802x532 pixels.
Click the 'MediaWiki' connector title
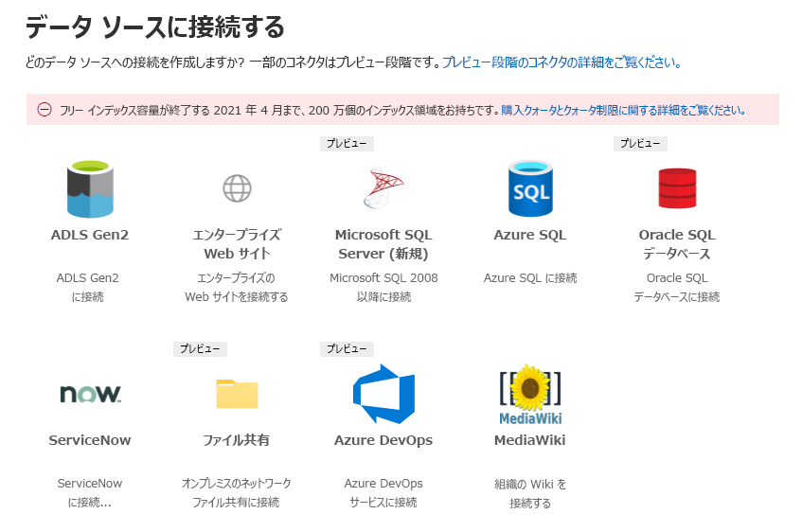(x=530, y=440)
